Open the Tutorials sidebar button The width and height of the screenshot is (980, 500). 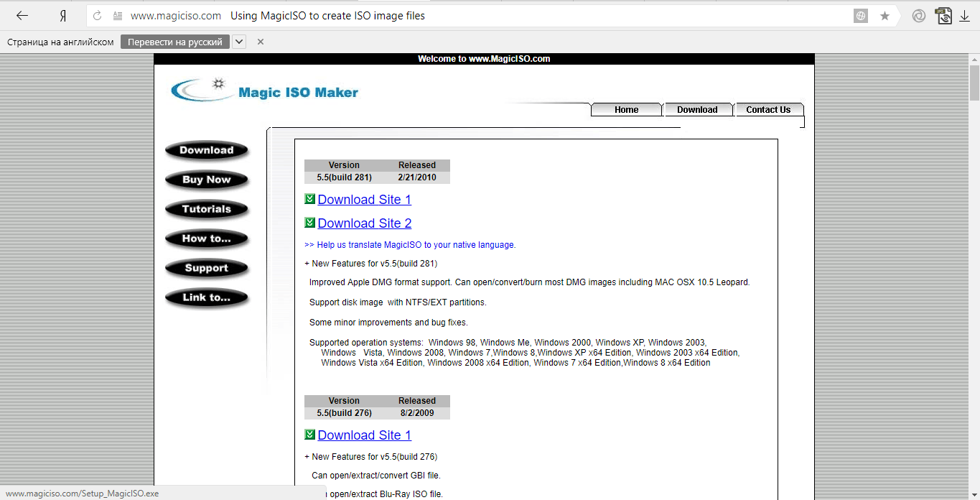click(207, 209)
